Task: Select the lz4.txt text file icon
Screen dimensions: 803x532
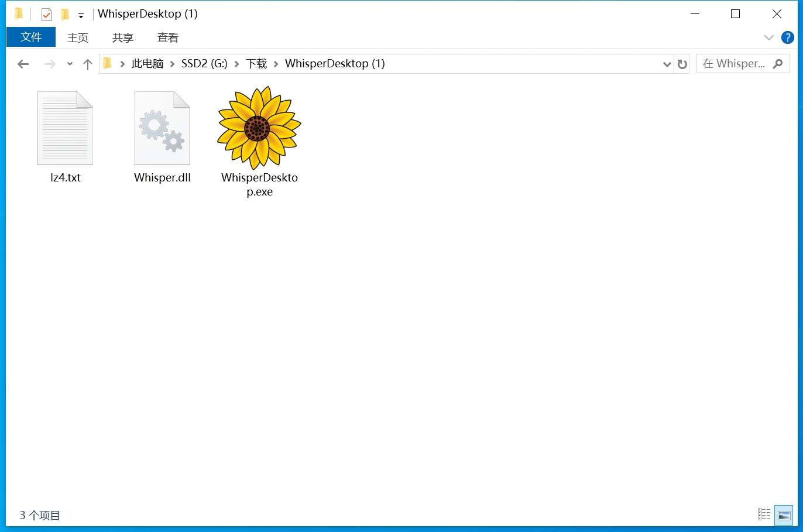Action: point(65,128)
